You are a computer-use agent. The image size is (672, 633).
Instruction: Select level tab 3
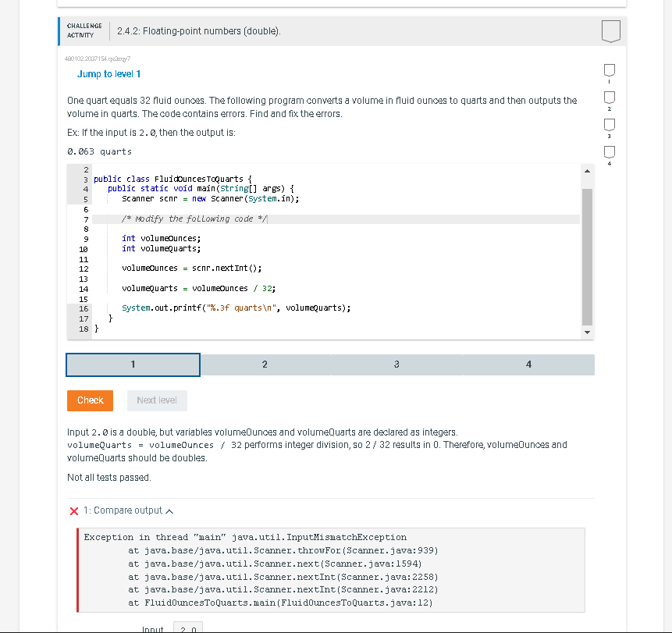coord(396,365)
